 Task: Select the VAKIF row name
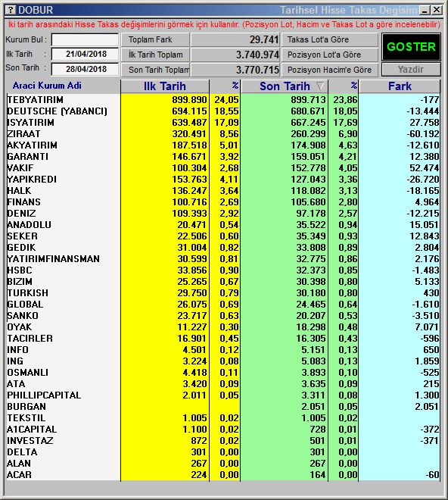[20, 168]
